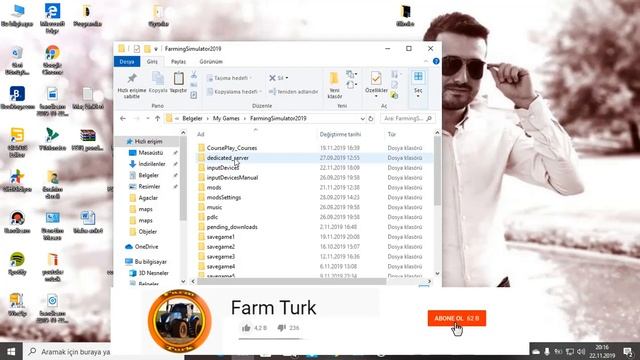Image resolution: width=640 pixels, height=360 pixels.
Task: Open Spotify desktop shortcut
Action: pyautogui.click(x=17, y=264)
